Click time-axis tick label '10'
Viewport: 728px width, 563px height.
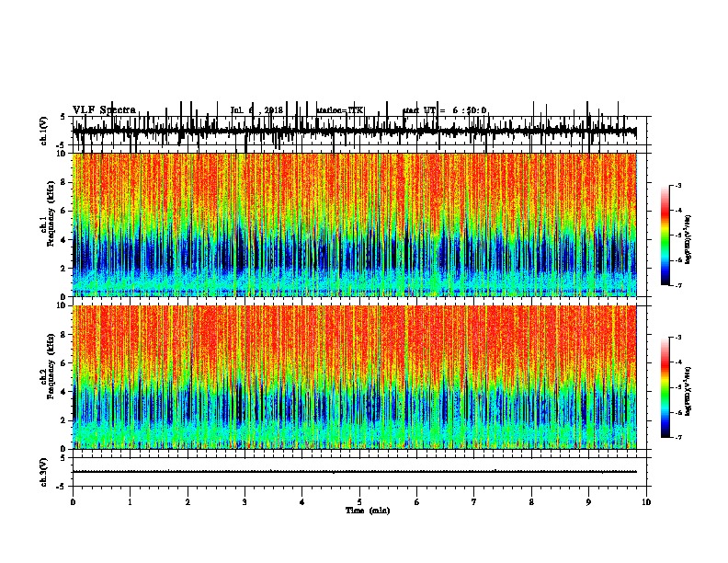(646, 502)
